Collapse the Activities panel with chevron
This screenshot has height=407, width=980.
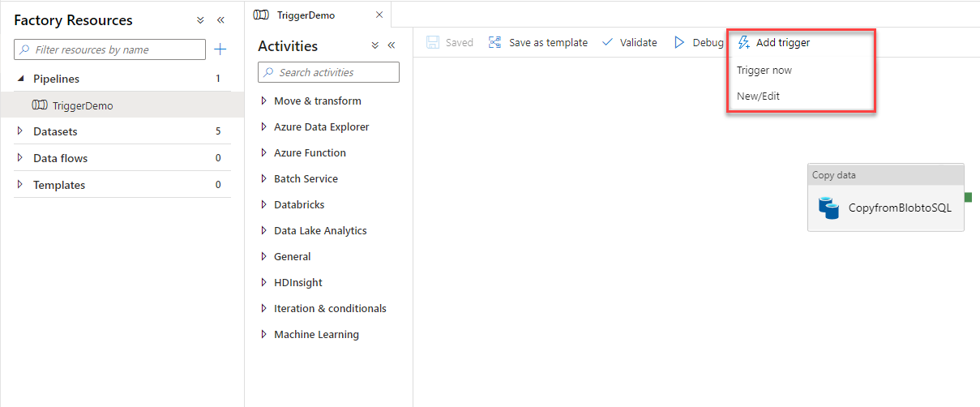pyautogui.click(x=392, y=46)
